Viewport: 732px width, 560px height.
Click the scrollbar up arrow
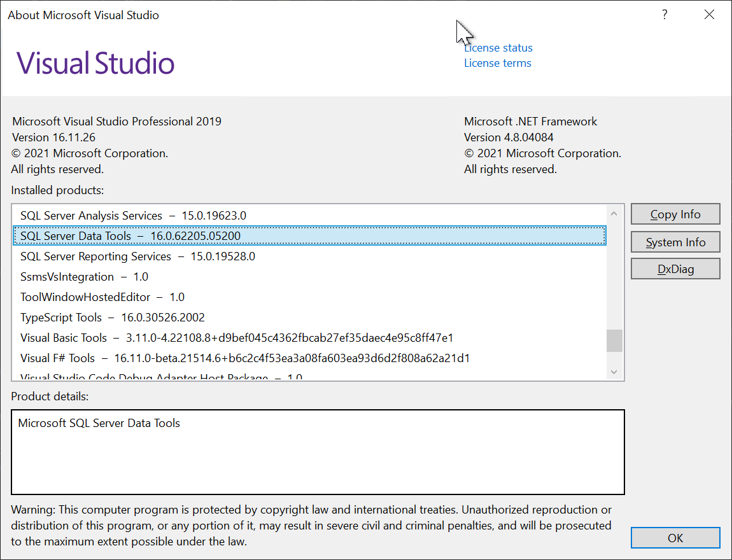click(614, 213)
